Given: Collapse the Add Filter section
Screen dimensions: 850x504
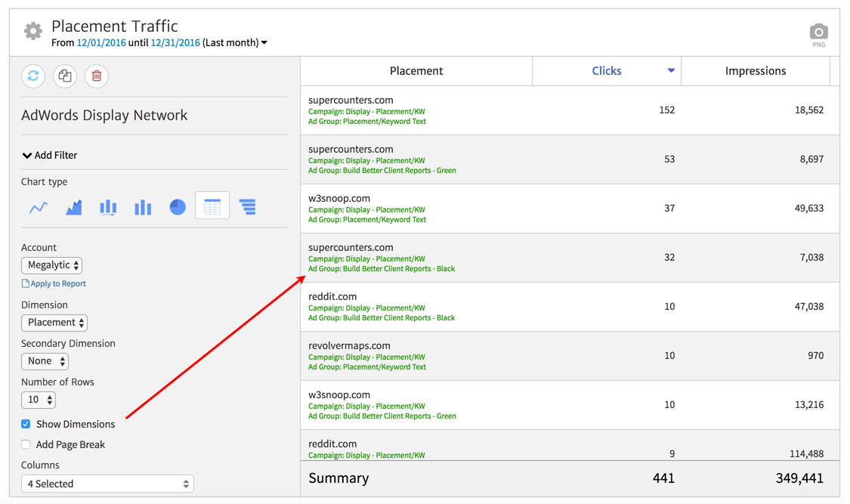Looking at the screenshot, I should pyautogui.click(x=49, y=155).
